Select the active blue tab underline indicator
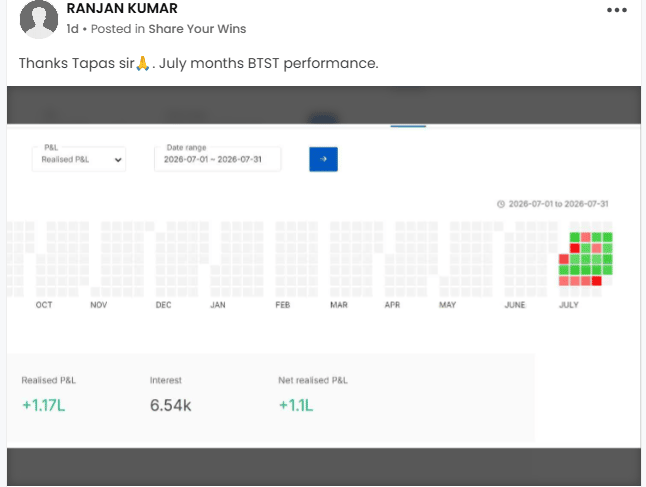 pos(408,126)
